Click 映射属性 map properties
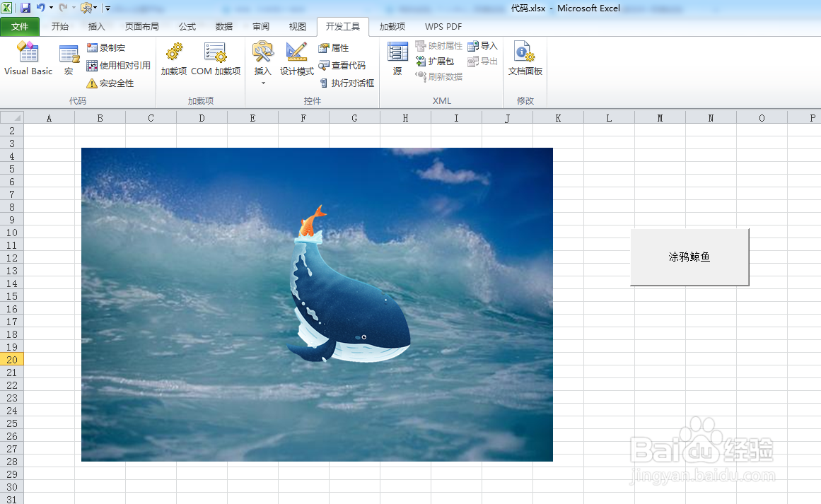This screenshot has width=821, height=504. pyautogui.click(x=438, y=46)
